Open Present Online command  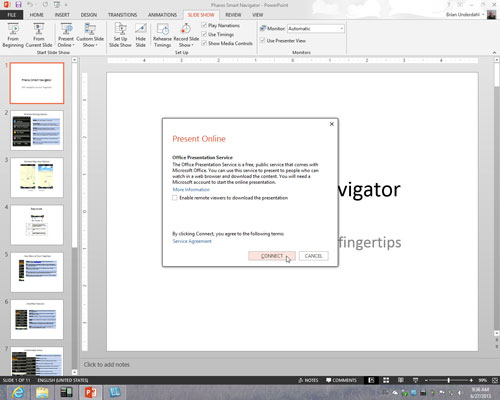(66, 35)
